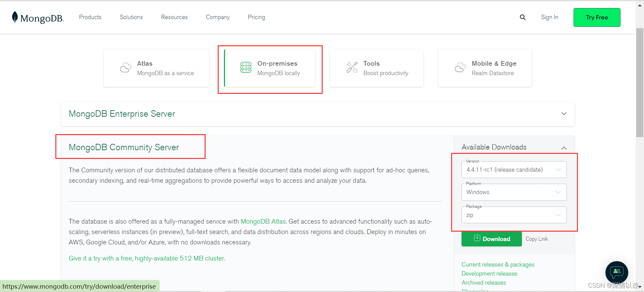Click the green Download button
Viewport: 644px width, 292px height.
click(492, 239)
